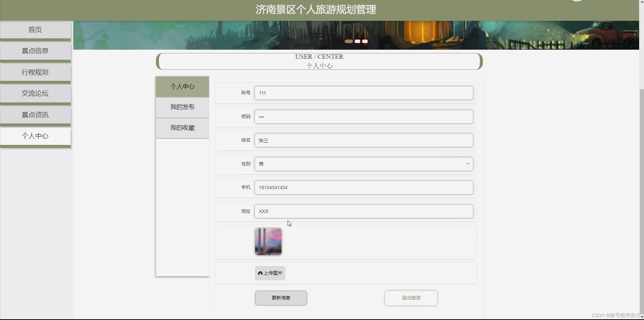The height and width of the screenshot is (320, 644).
Task: Select first carousel indicator dot
Action: (x=348, y=41)
